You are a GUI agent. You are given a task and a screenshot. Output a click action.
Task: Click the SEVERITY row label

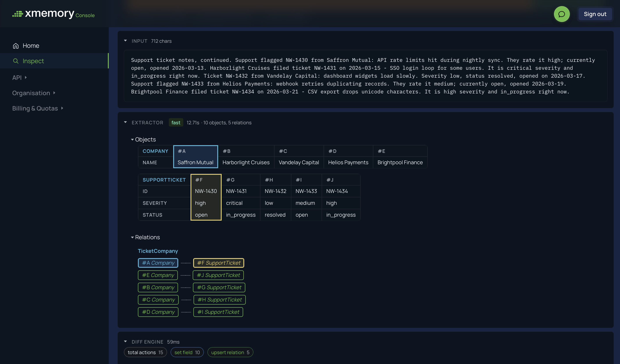pos(155,203)
